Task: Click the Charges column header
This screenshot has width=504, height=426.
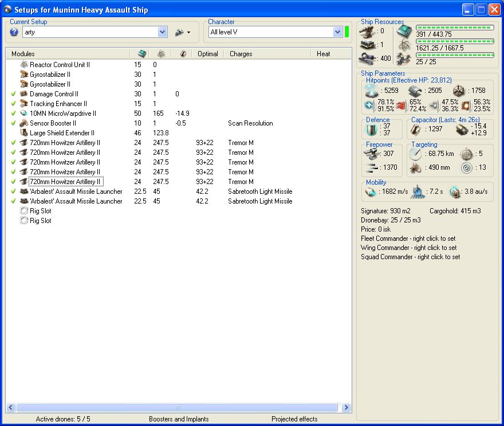Action: [267, 54]
